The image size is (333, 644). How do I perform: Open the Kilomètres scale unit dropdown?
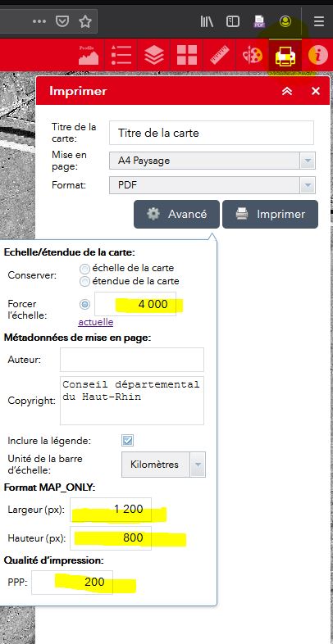pyautogui.click(x=163, y=465)
